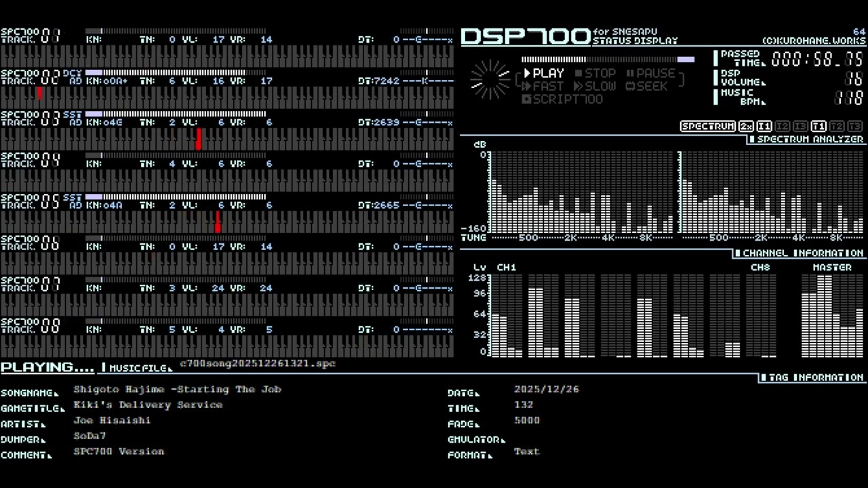Click the red pressed key on track 02 keyboard
This screenshot has width=868, height=488.
(40, 93)
